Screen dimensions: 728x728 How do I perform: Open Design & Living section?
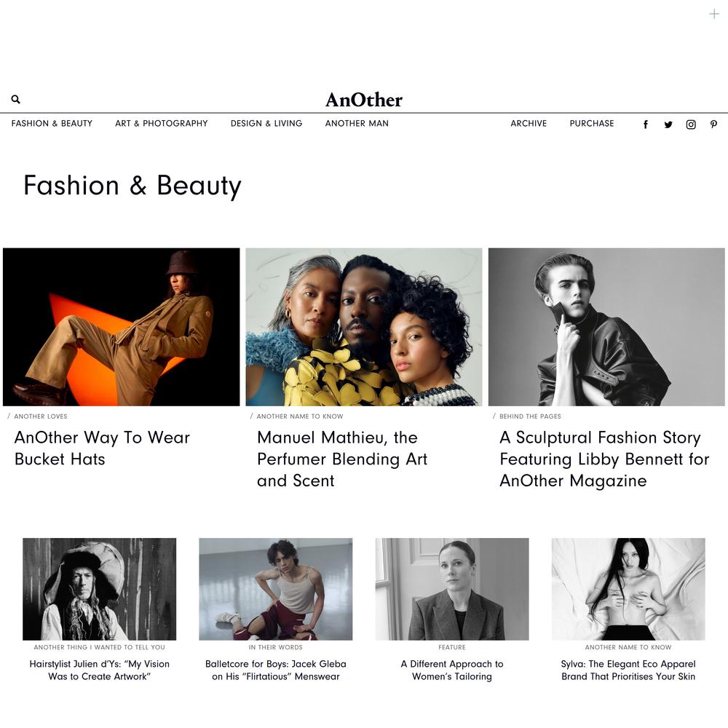[x=266, y=124]
